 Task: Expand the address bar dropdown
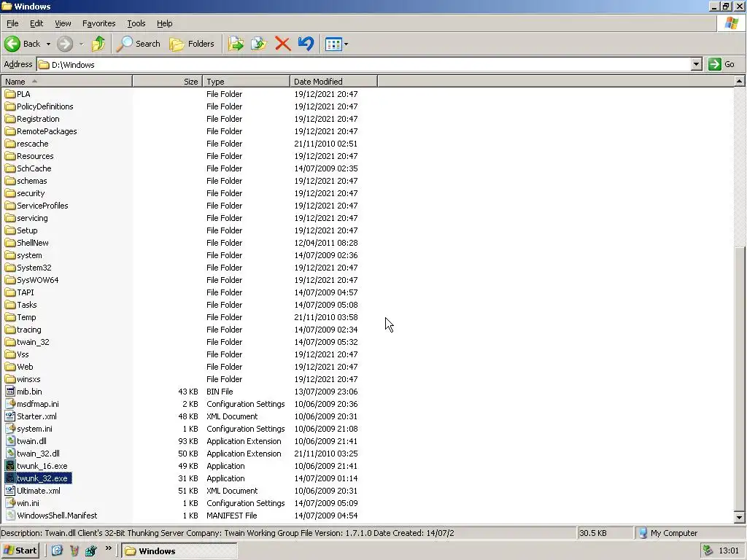click(x=696, y=64)
